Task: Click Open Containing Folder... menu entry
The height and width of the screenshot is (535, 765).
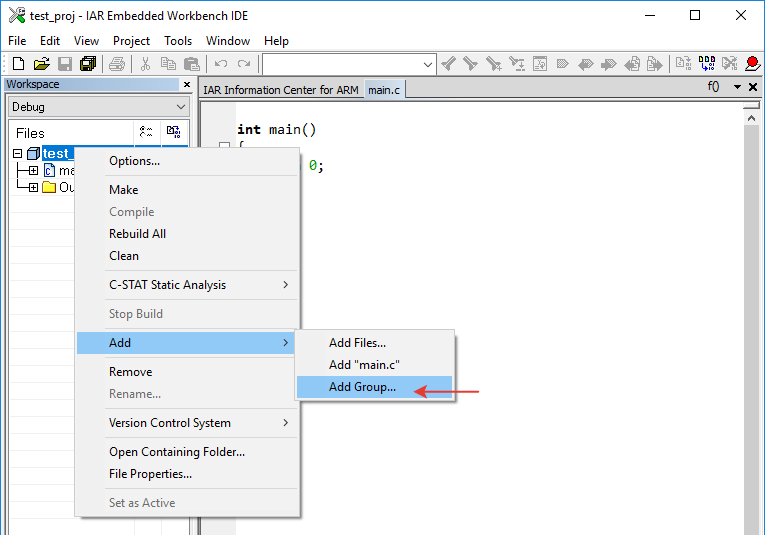Action: (x=176, y=452)
